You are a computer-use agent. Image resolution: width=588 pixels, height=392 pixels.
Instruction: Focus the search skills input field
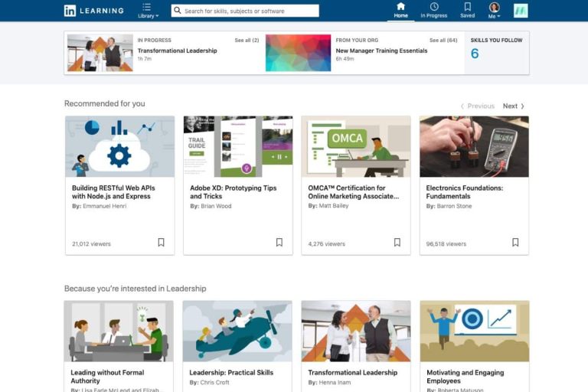click(x=245, y=11)
